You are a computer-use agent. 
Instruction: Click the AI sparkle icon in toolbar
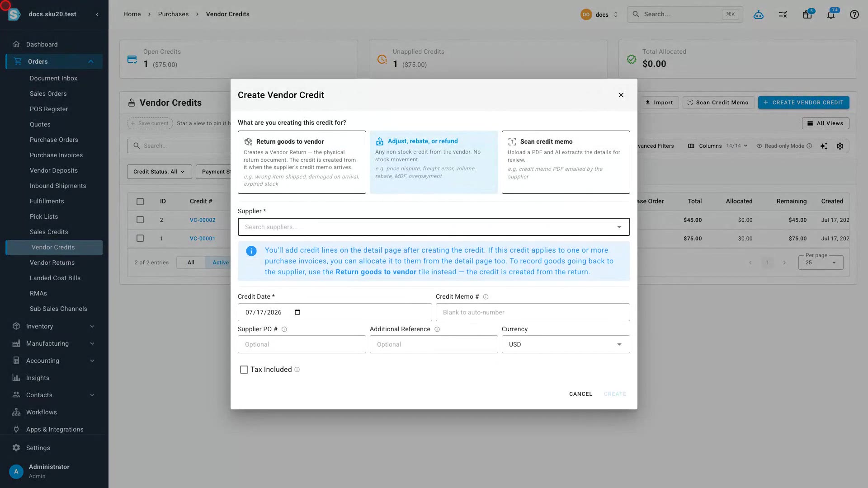pyautogui.click(x=824, y=146)
